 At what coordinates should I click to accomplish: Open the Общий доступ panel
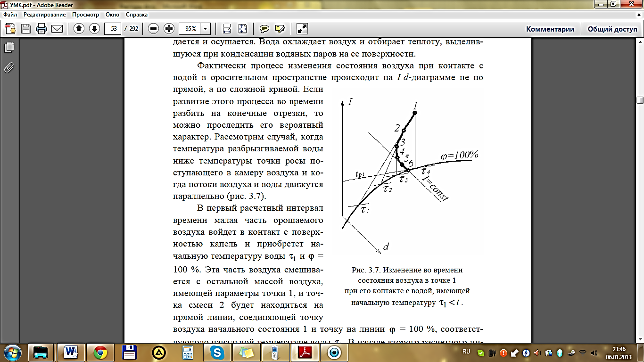click(x=612, y=29)
